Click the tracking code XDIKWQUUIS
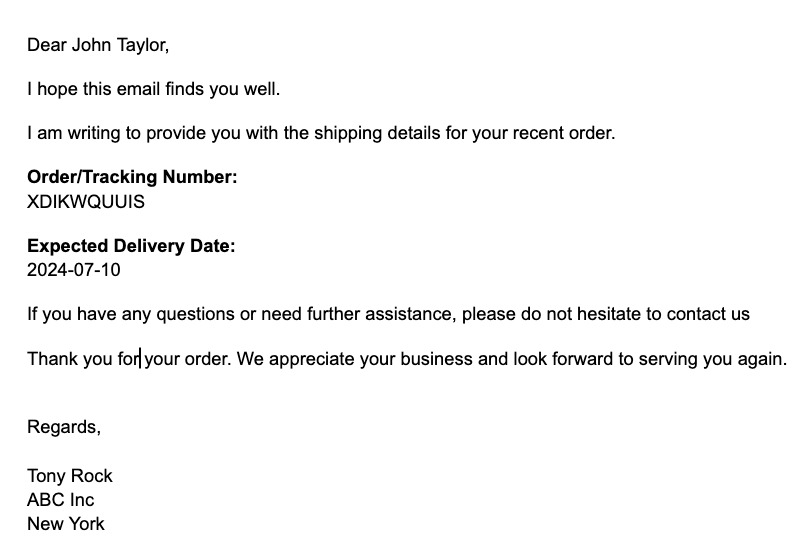Image resolution: width=806 pixels, height=548 pixels. click(x=86, y=202)
